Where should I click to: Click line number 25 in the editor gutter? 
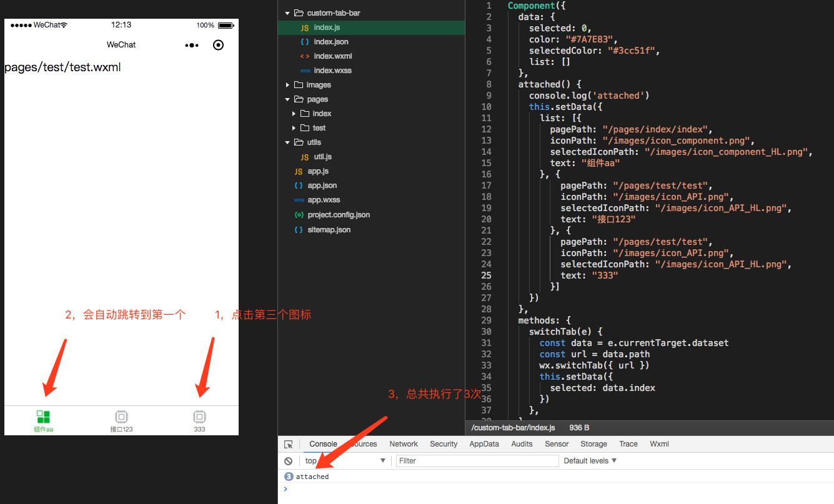pos(486,275)
